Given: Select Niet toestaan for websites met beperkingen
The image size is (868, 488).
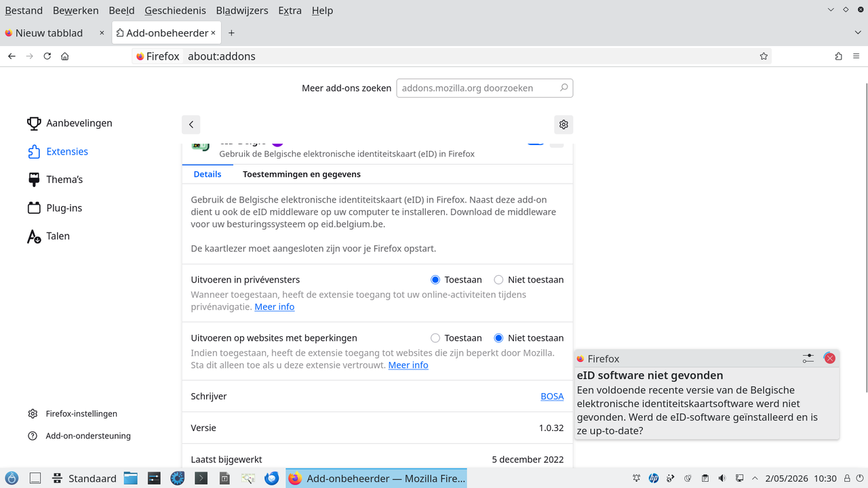Looking at the screenshot, I should pos(498,338).
